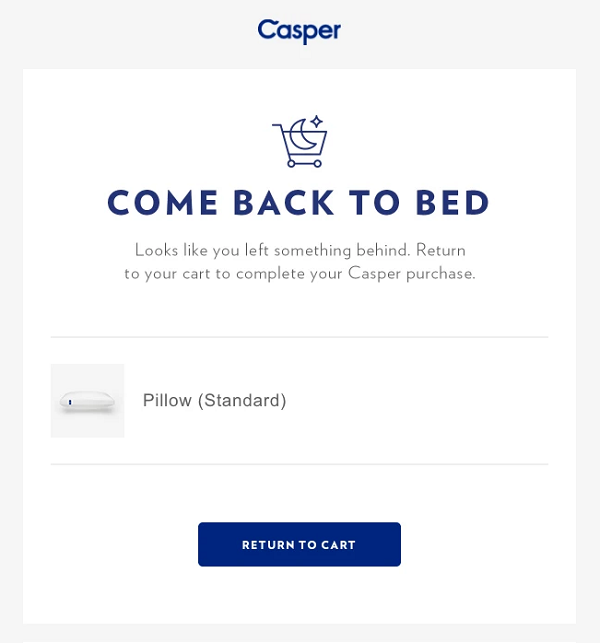Click the "(Standard)" size label

(242, 401)
